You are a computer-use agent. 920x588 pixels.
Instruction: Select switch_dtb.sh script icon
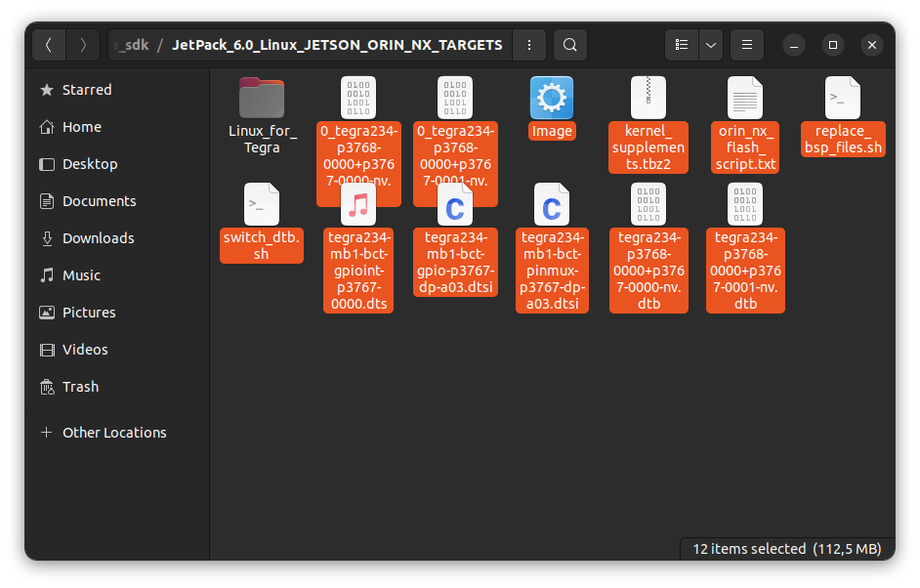point(262,204)
